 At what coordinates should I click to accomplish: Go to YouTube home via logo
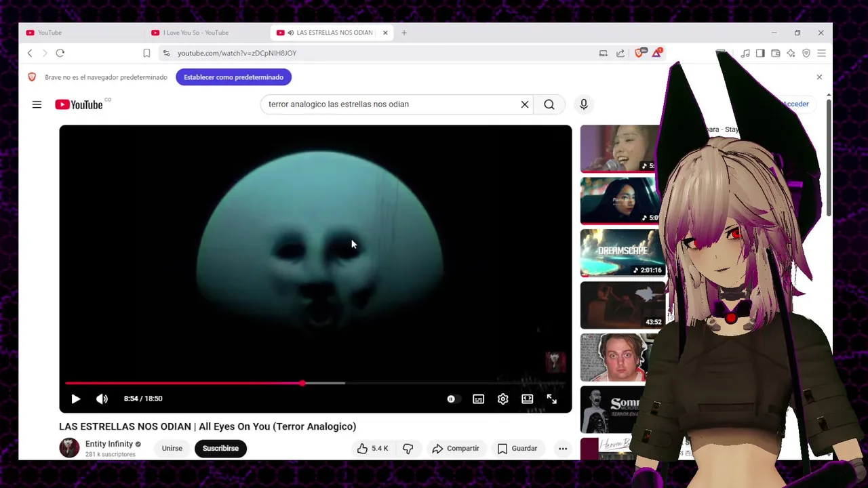[x=79, y=104]
